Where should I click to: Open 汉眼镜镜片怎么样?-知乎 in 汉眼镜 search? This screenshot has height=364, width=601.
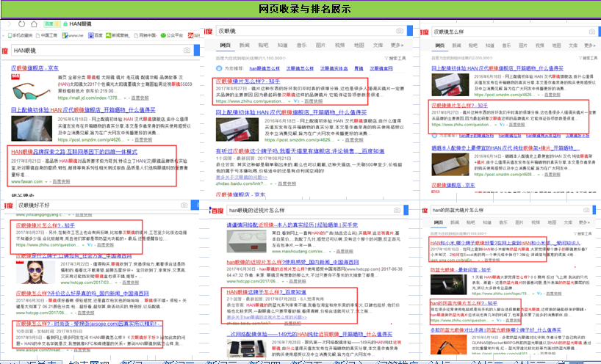click(x=248, y=81)
